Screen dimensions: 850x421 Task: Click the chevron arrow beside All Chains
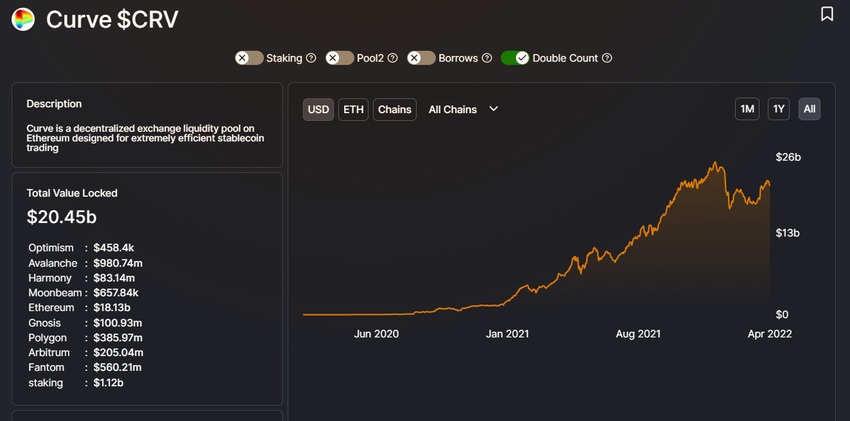click(x=493, y=109)
